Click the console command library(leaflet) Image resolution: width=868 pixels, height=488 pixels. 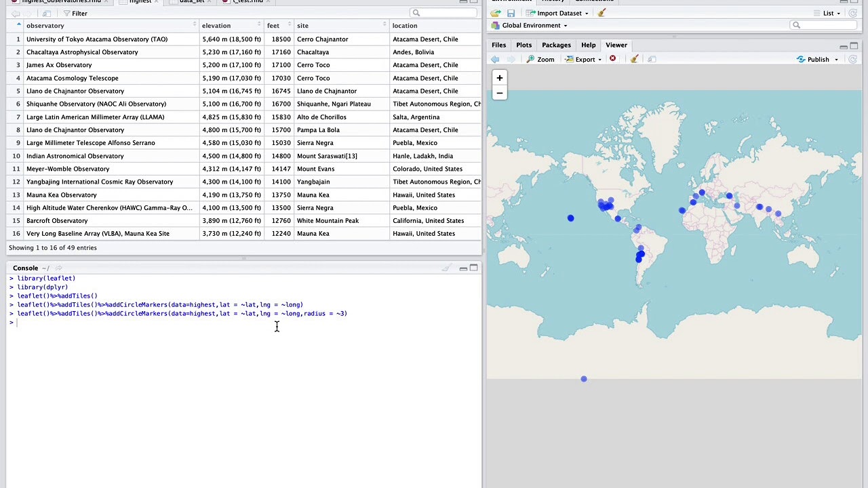[46, 279]
